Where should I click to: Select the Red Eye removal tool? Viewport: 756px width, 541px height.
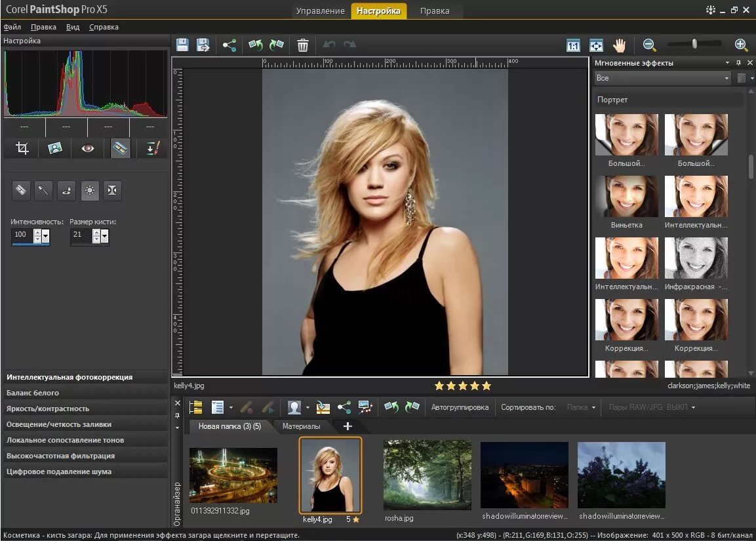[x=88, y=149]
